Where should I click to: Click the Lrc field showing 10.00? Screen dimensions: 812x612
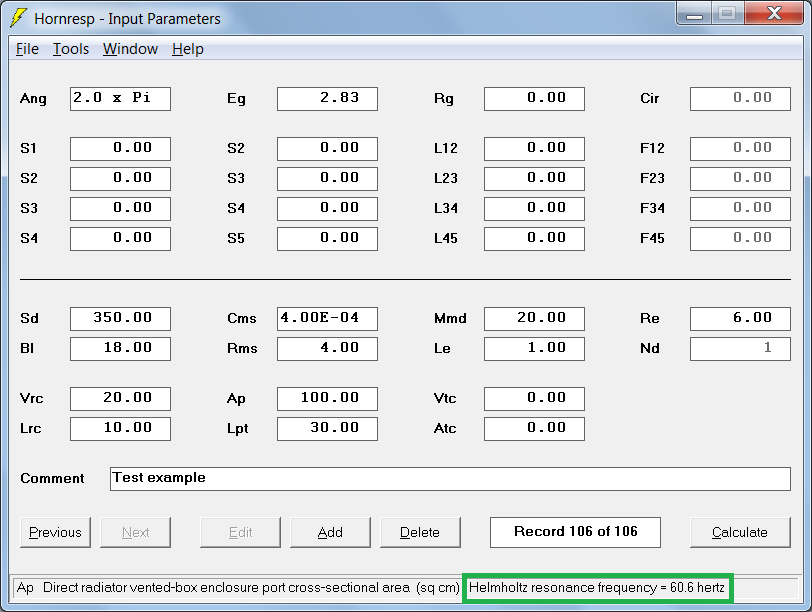point(120,429)
